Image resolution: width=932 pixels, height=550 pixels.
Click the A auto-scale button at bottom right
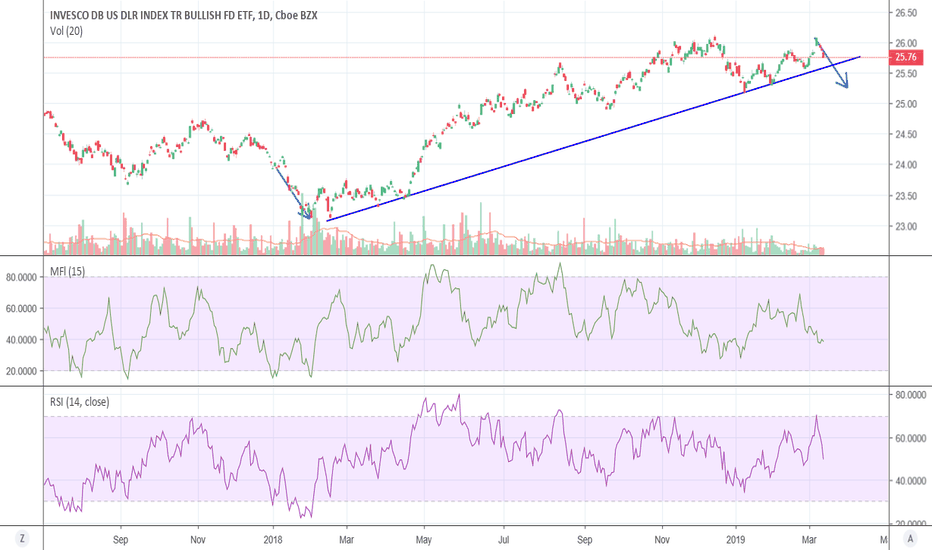910,539
